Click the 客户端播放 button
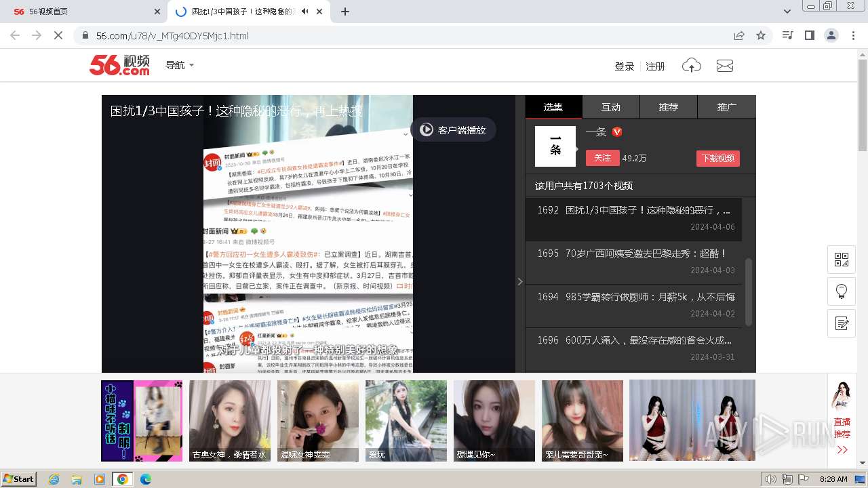This screenshot has height=488, width=868. [x=453, y=130]
